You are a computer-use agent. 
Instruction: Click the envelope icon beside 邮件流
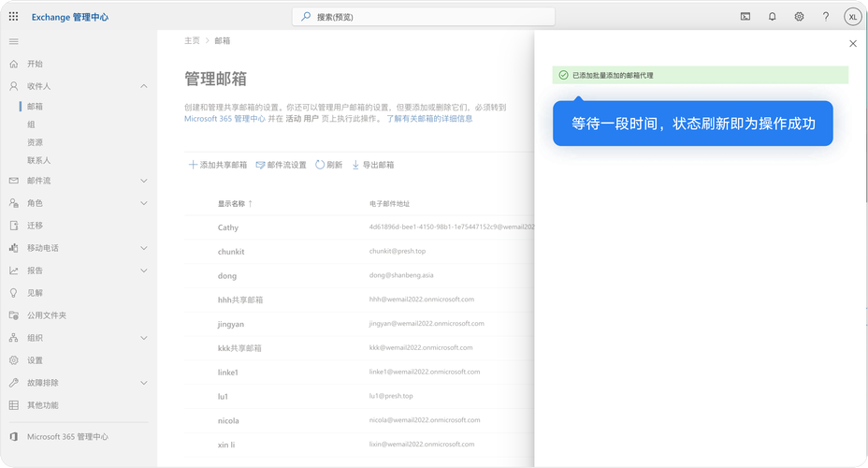(x=14, y=181)
